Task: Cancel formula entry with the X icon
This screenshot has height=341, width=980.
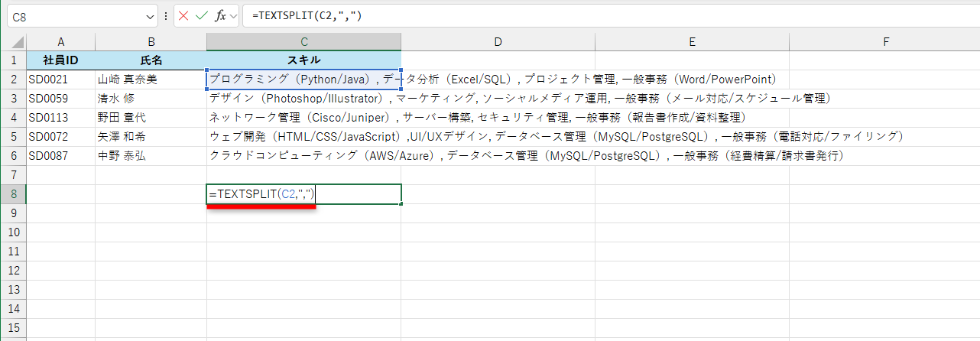Action: click(x=183, y=15)
